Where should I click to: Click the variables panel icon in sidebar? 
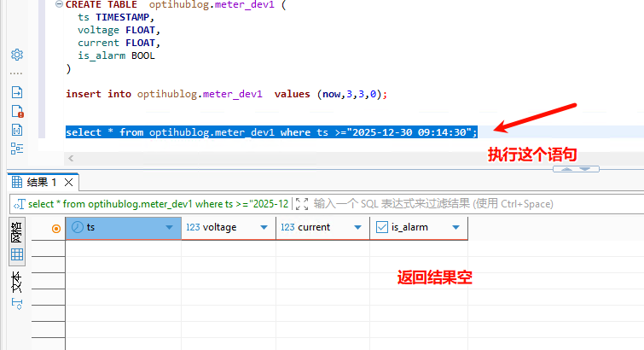(16, 130)
